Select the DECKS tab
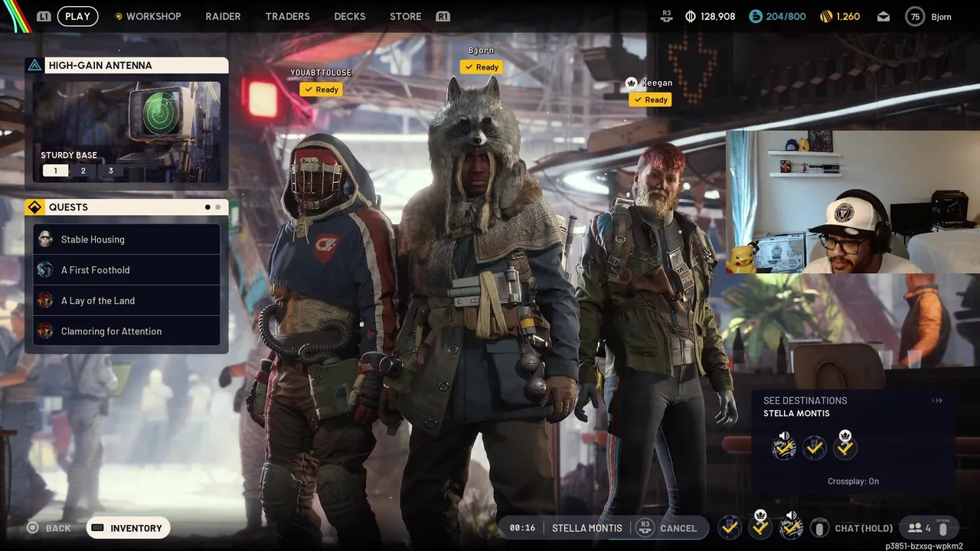 [x=350, y=16]
